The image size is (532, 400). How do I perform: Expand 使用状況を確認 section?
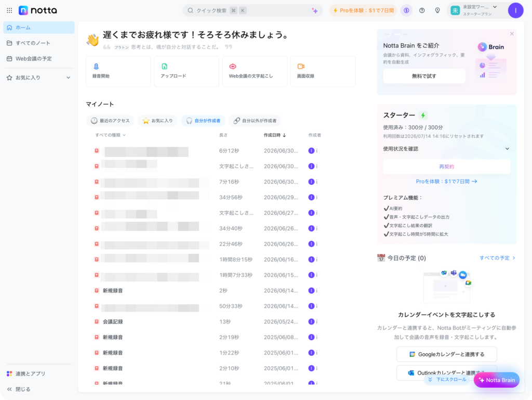point(446,149)
